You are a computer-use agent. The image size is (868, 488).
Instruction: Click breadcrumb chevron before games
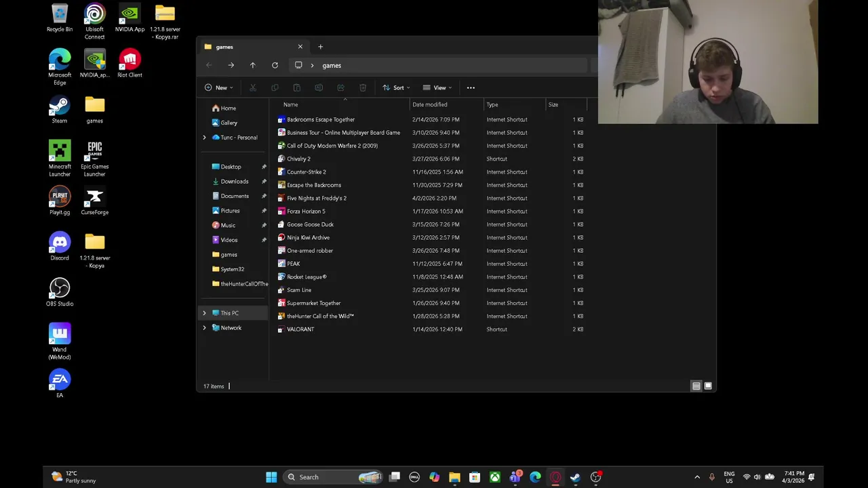pos(312,65)
